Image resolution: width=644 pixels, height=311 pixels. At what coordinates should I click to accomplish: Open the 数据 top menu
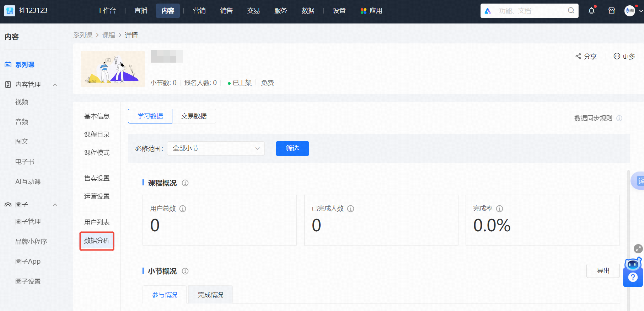point(308,11)
